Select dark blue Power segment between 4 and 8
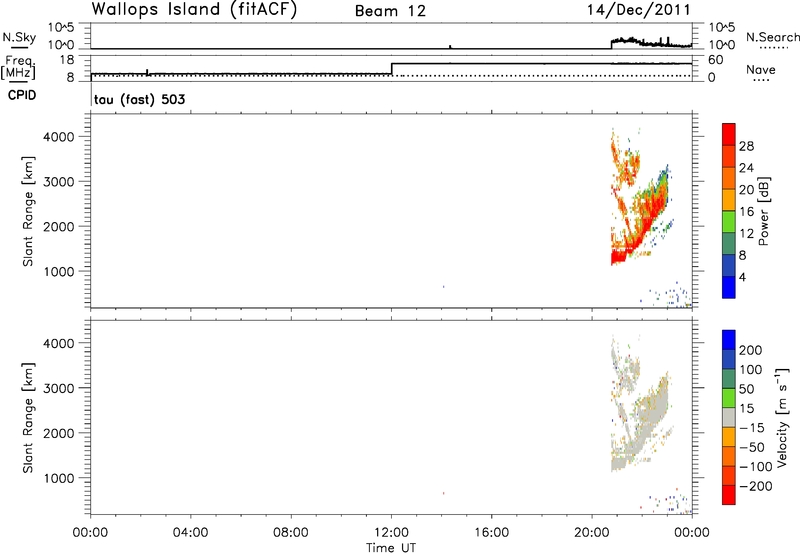This screenshot has height=554, width=800. (x=729, y=265)
